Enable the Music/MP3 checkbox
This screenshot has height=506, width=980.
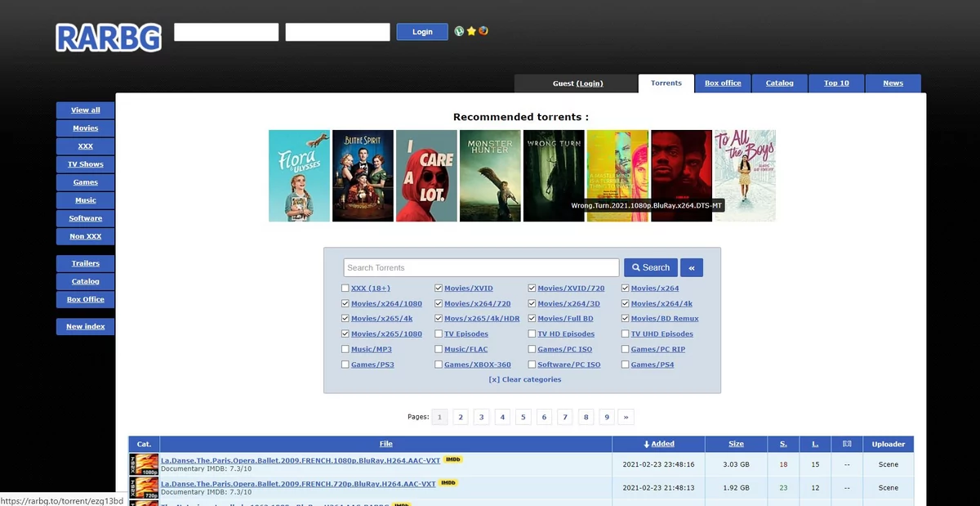(x=345, y=349)
